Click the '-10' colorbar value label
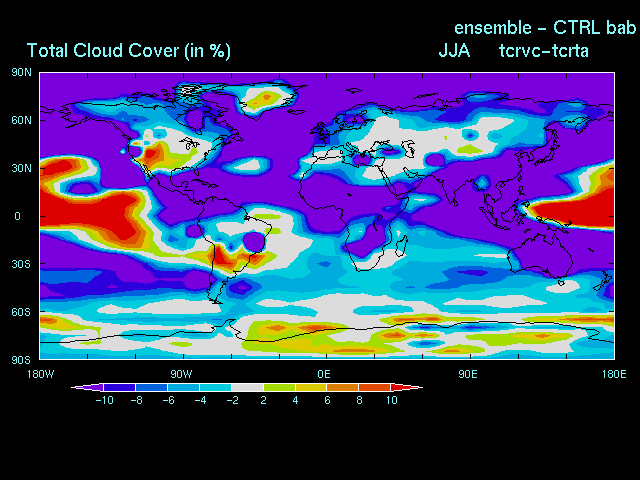 103,400
